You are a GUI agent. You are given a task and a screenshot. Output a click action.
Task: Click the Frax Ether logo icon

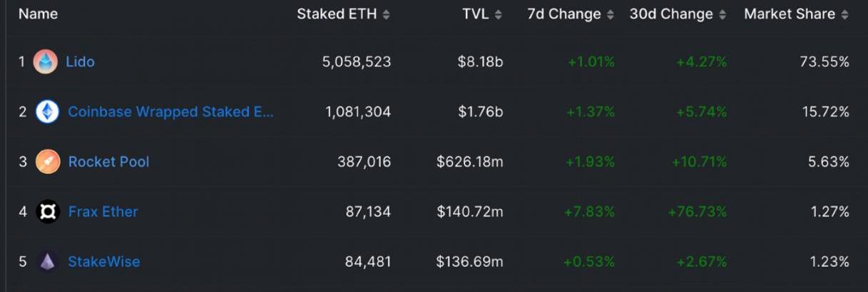pos(48,211)
